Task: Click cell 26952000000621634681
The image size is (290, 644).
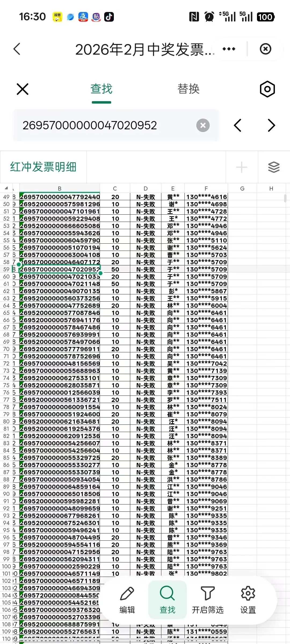Action: (60, 421)
